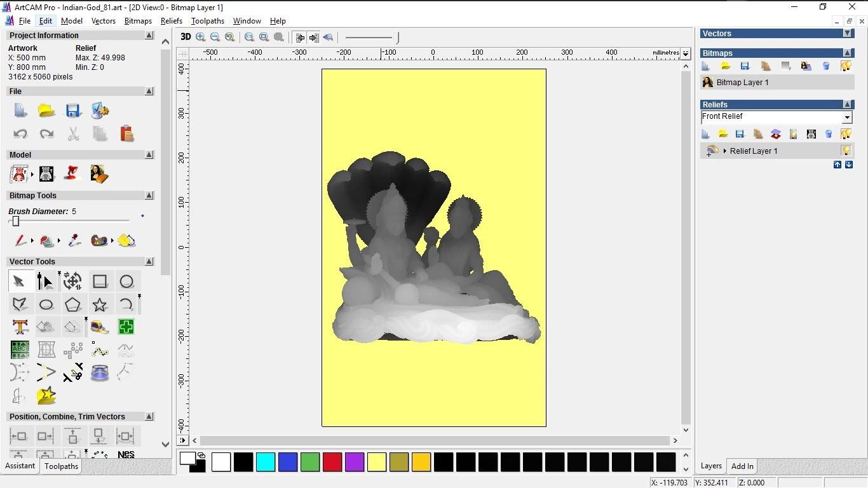Pick the Measure tape tool

coord(100,327)
